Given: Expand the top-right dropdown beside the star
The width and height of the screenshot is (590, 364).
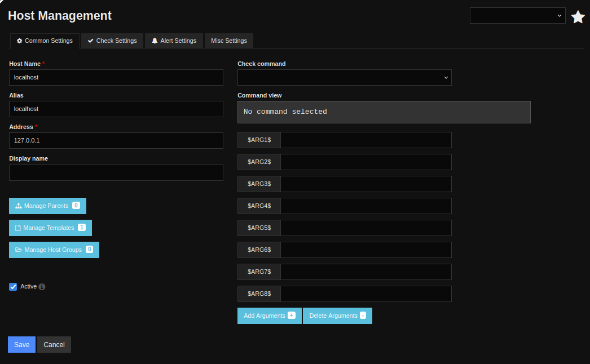Looking at the screenshot, I should [x=517, y=16].
